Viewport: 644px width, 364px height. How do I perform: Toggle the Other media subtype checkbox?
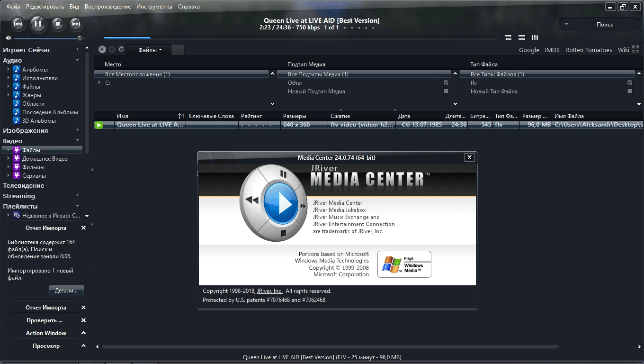click(446, 82)
